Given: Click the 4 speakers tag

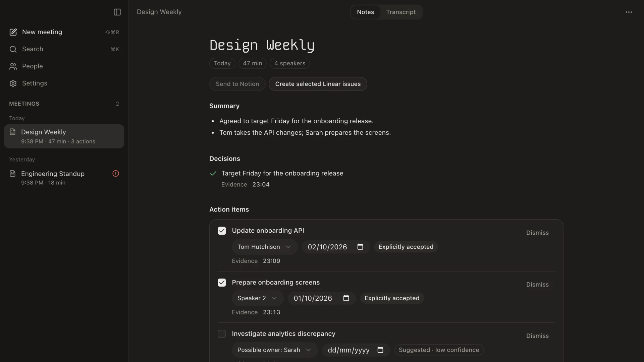Looking at the screenshot, I should tap(290, 63).
